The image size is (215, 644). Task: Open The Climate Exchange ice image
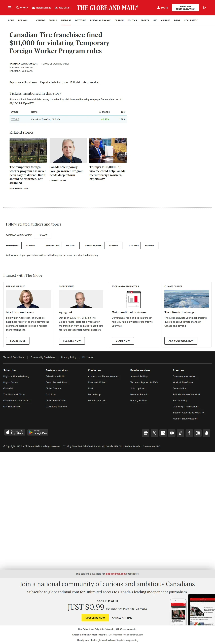click(x=187, y=299)
